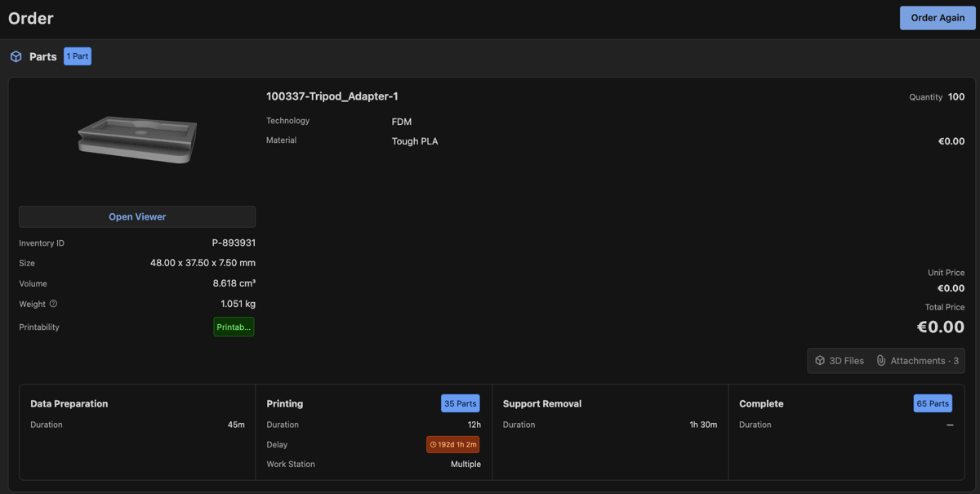
Task: Click the clock icon in delay badge
Action: (x=434, y=445)
